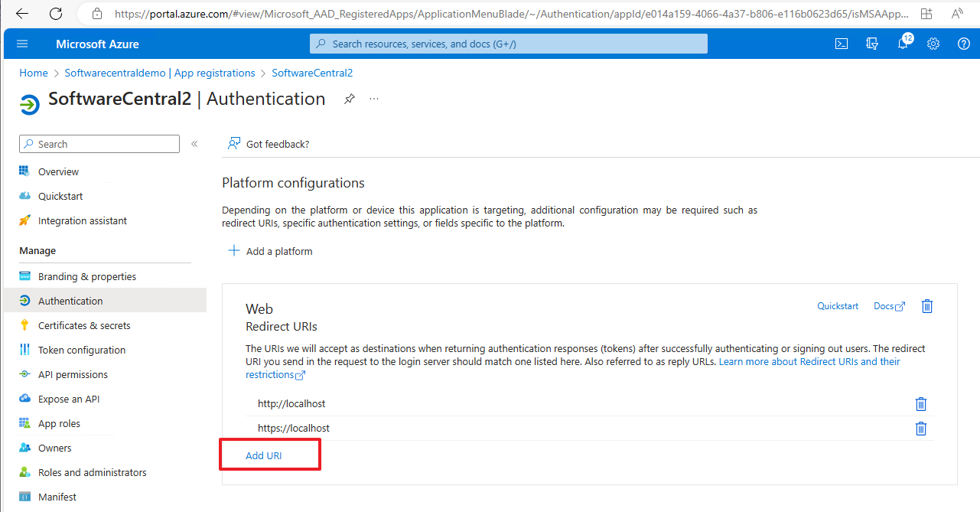Click the Add URI link

(263, 456)
